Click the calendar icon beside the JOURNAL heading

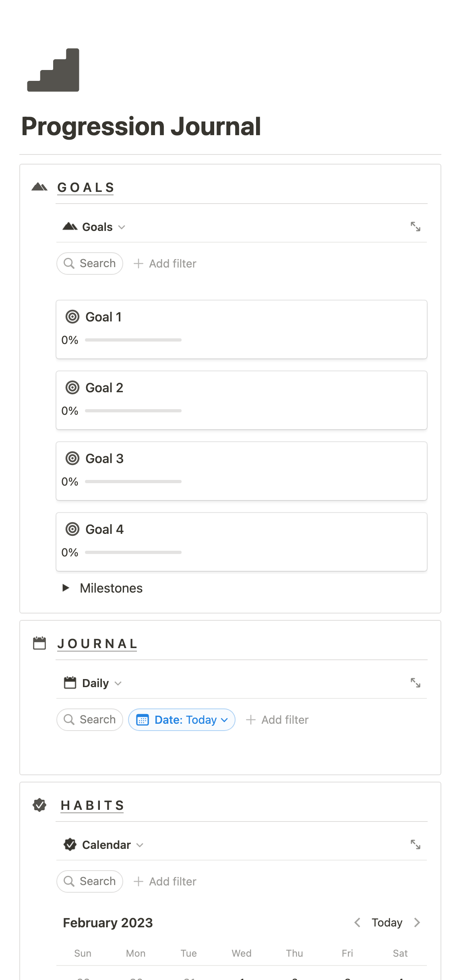click(39, 643)
